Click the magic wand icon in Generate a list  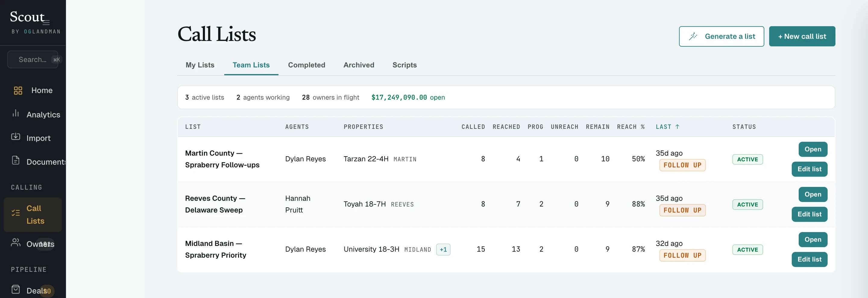coord(693,36)
